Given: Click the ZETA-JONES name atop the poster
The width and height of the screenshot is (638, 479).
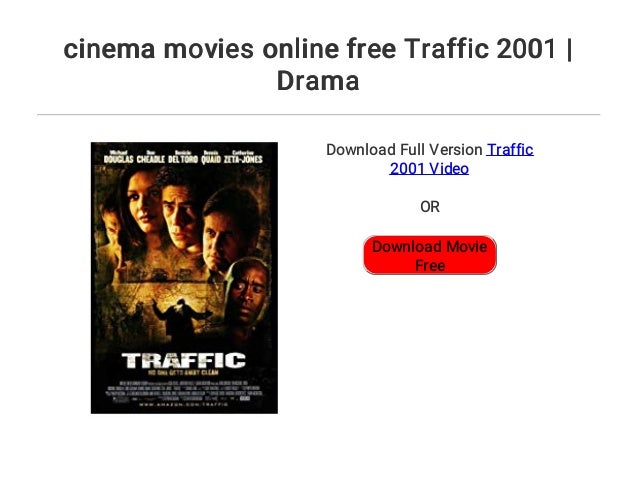Looking at the screenshot, I should 243,157.
